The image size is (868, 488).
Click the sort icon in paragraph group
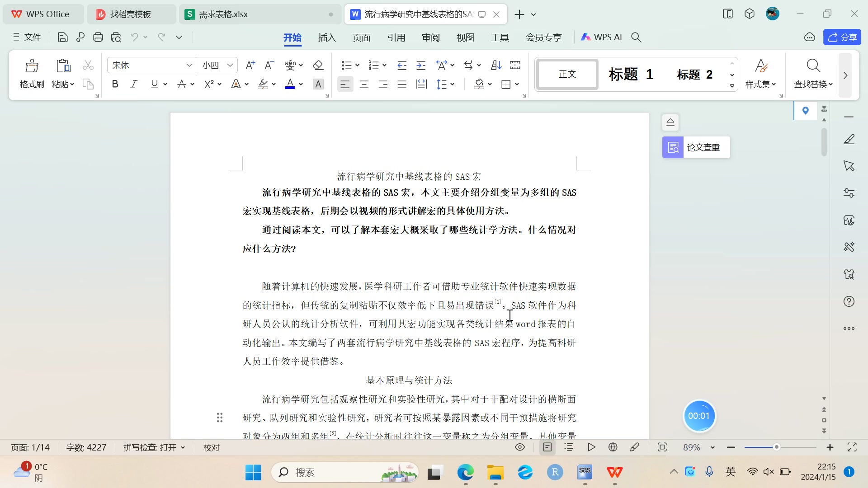click(x=496, y=66)
